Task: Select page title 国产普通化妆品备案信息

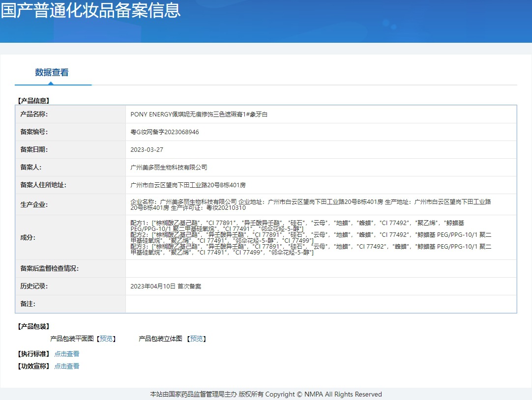Action: pyautogui.click(x=90, y=10)
